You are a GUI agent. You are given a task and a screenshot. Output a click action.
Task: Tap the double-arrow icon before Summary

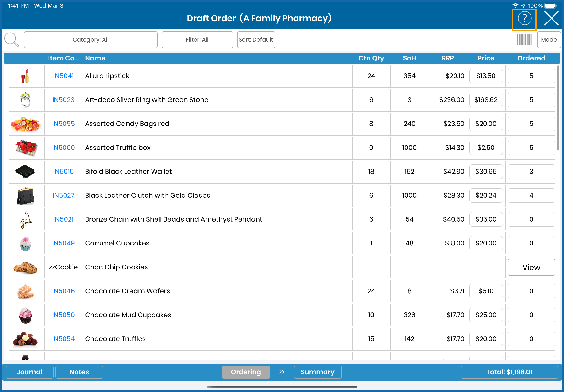pos(282,372)
